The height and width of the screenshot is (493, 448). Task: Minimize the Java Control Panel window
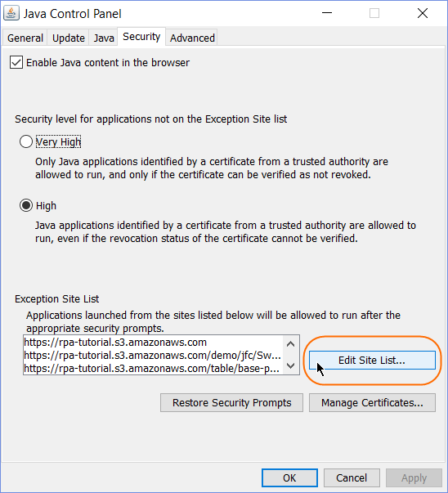click(327, 13)
